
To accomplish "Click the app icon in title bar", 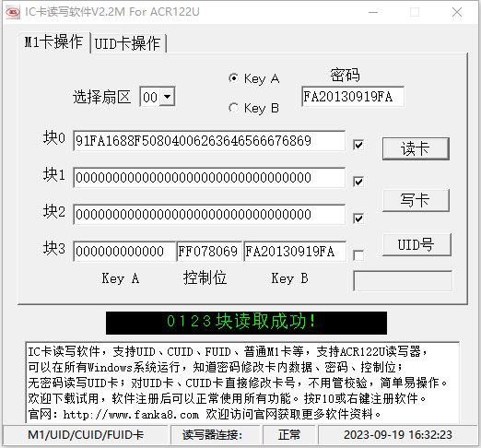I will [13, 12].
